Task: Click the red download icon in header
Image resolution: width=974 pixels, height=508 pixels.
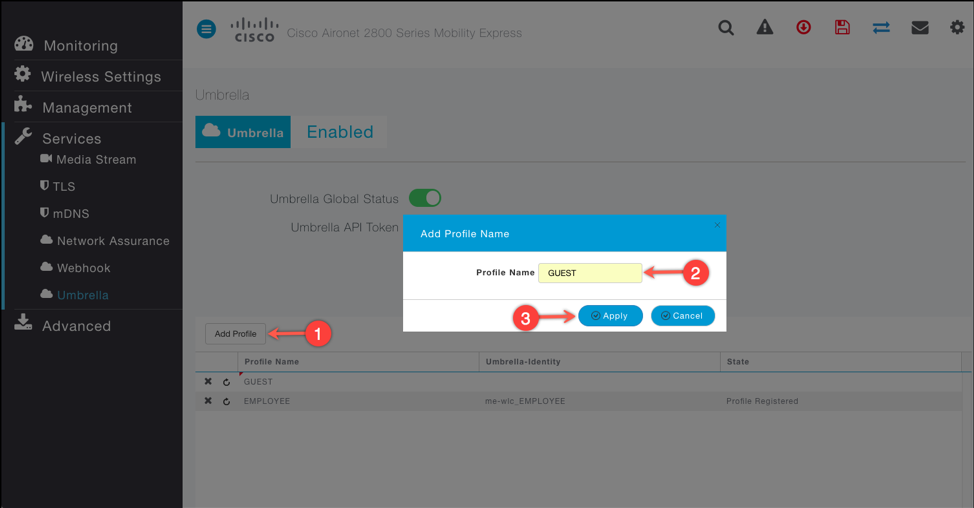Action: [x=803, y=28]
